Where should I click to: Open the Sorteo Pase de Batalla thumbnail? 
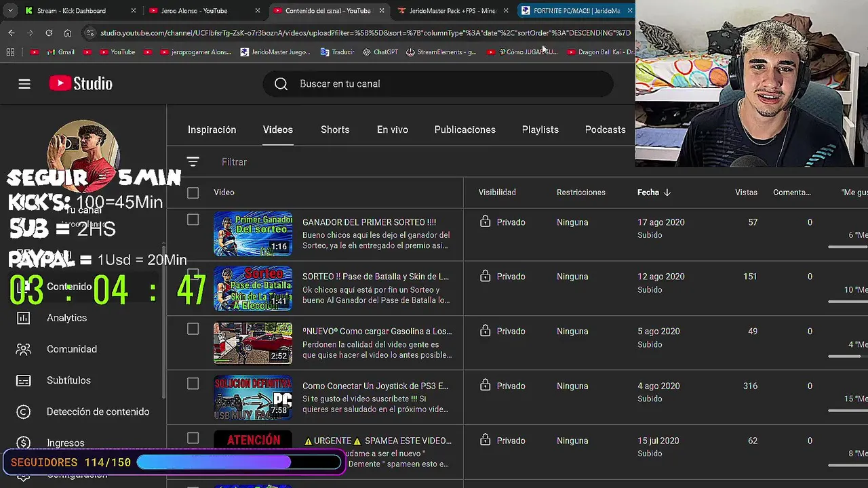coord(253,288)
